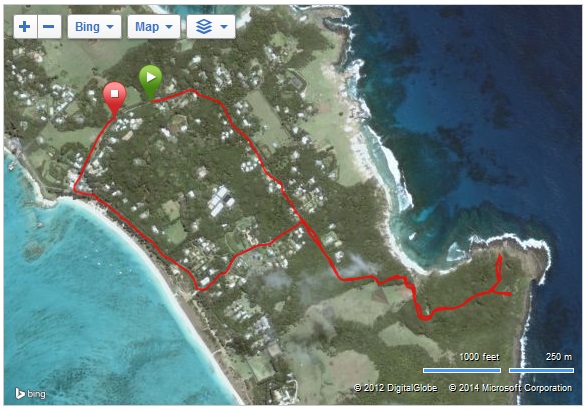Zoom out with the minus button

coord(49,27)
